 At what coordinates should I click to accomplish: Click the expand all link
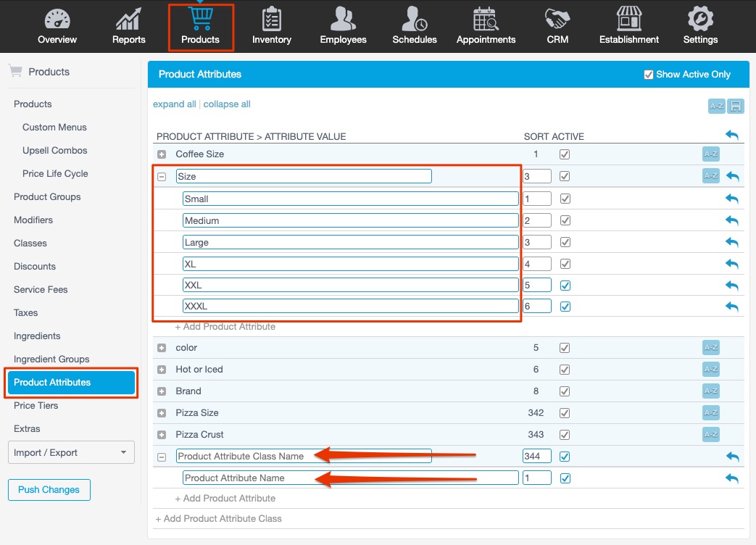174,104
